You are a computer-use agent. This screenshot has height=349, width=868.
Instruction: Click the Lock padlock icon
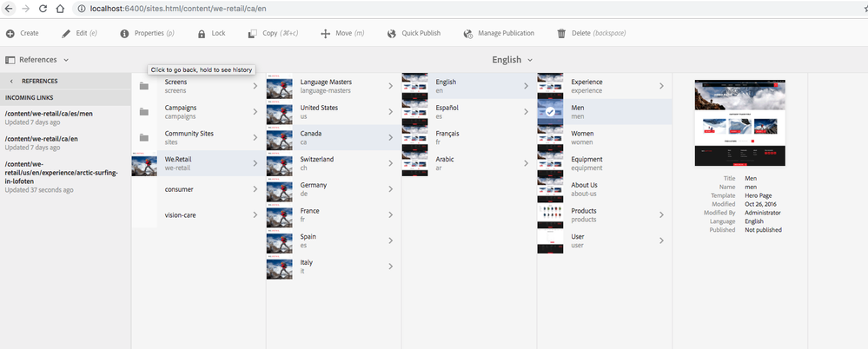202,34
